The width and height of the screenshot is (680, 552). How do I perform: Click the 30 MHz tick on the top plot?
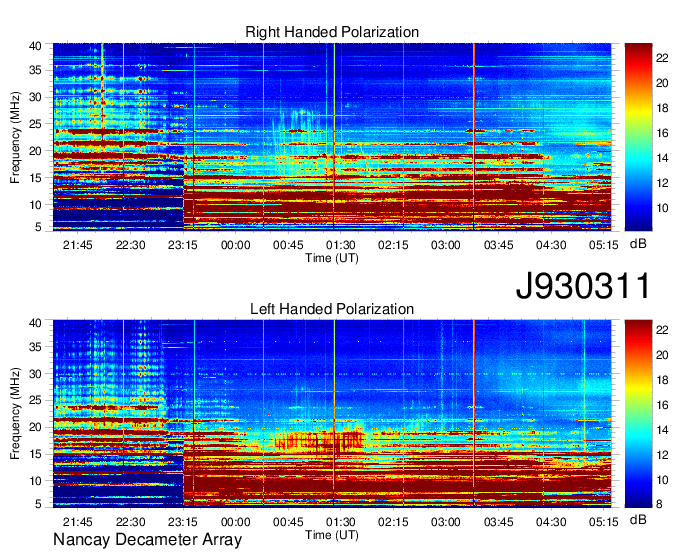tap(36, 97)
